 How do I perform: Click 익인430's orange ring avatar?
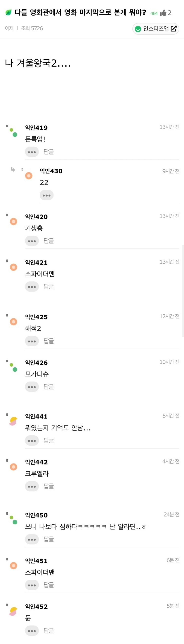tap(29, 176)
